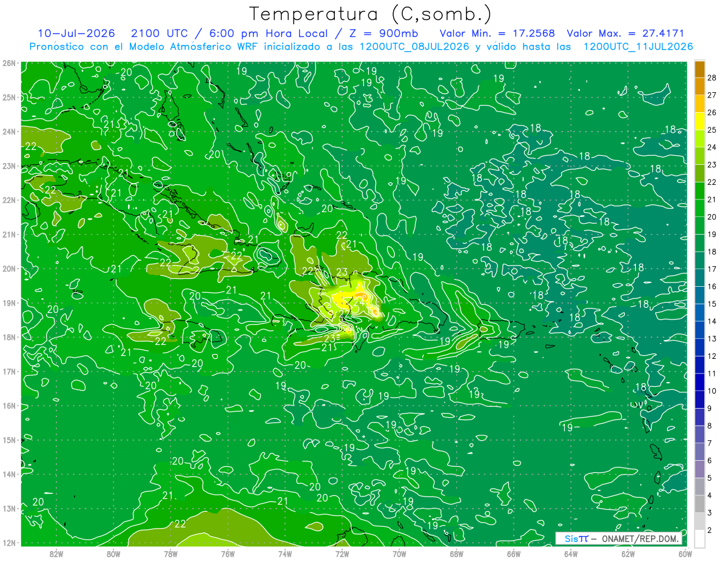Click longitude axis label 66W
This screenshot has height=562, width=728.
point(513,554)
